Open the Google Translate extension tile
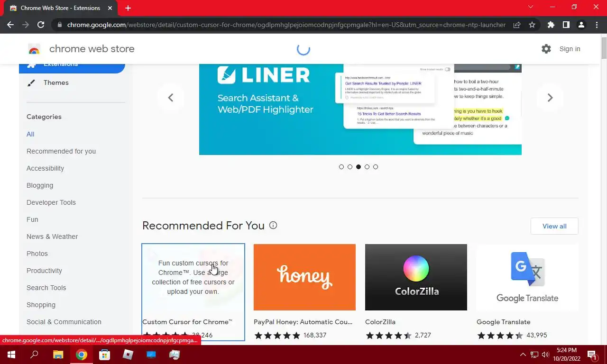Viewport: 607px width, 364px height. (x=527, y=292)
